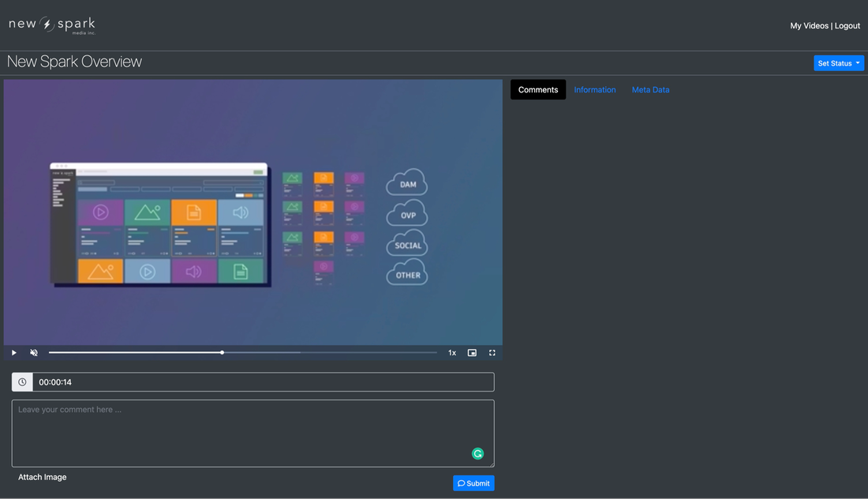The width and height of the screenshot is (868, 499).
Task: Expand the Set Status dropdown
Action: [x=839, y=63]
